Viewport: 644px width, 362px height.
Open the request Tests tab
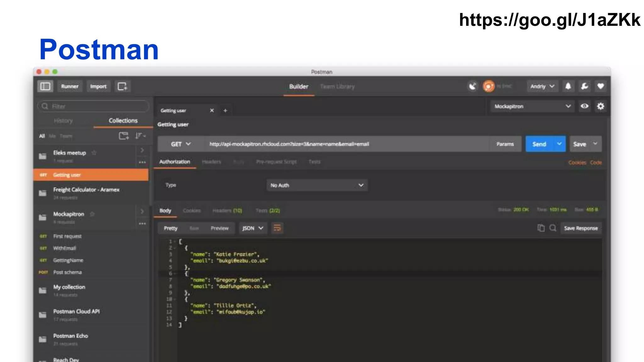314,162
